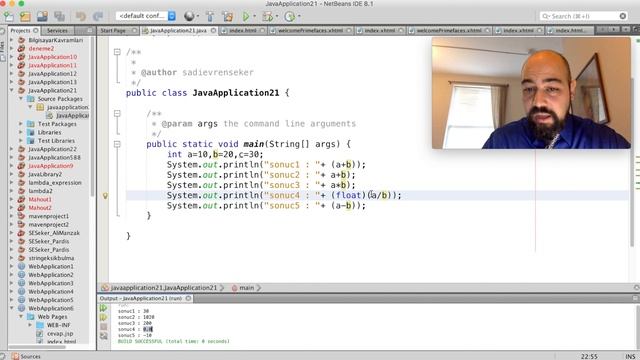Select the SESeker_AliManzak project
The width and height of the screenshot is (640, 360).
tap(54, 233)
